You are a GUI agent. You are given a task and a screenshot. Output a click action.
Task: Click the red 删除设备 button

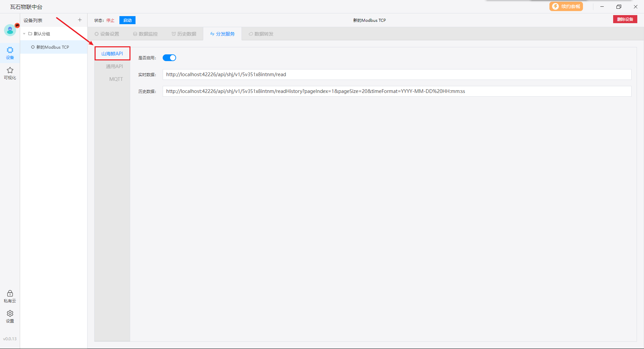[x=625, y=19]
